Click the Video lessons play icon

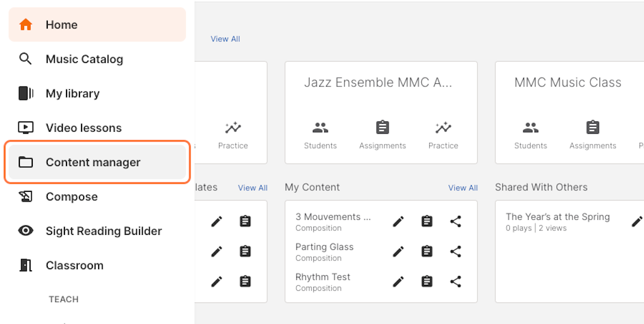pyautogui.click(x=26, y=128)
